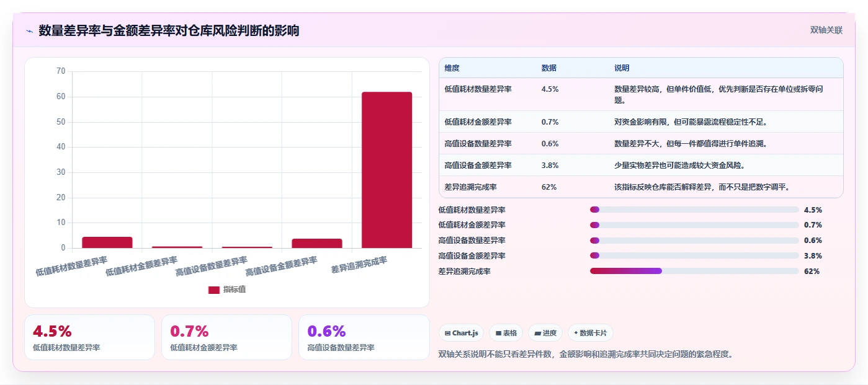This screenshot has height=385, width=868.
Task: Click the 差异追溯完成率 progress bar
Action: tap(694, 271)
